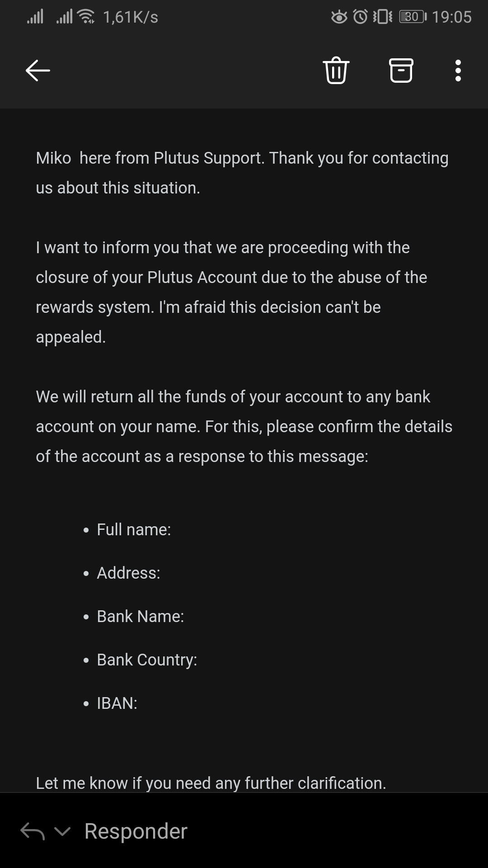This screenshot has width=488, height=868.
Task: Open the three-dot overflow menu
Action: [x=458, y=71]
